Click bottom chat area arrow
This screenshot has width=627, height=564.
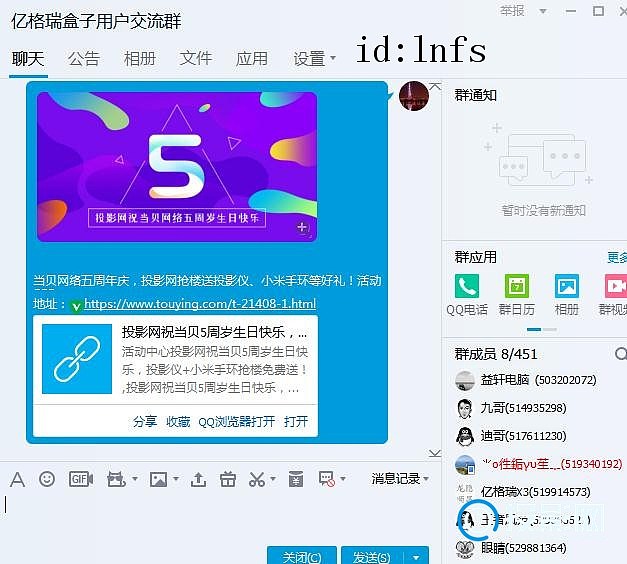435,453
